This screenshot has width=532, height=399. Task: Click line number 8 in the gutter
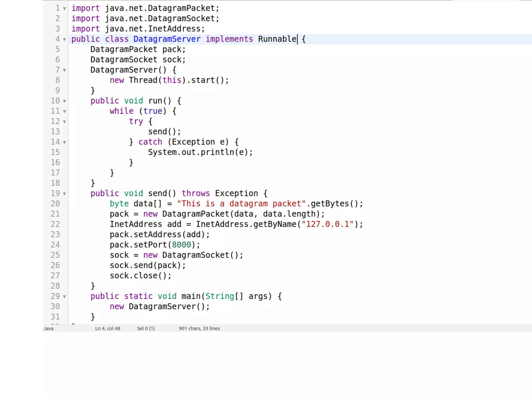coord(57,80)
